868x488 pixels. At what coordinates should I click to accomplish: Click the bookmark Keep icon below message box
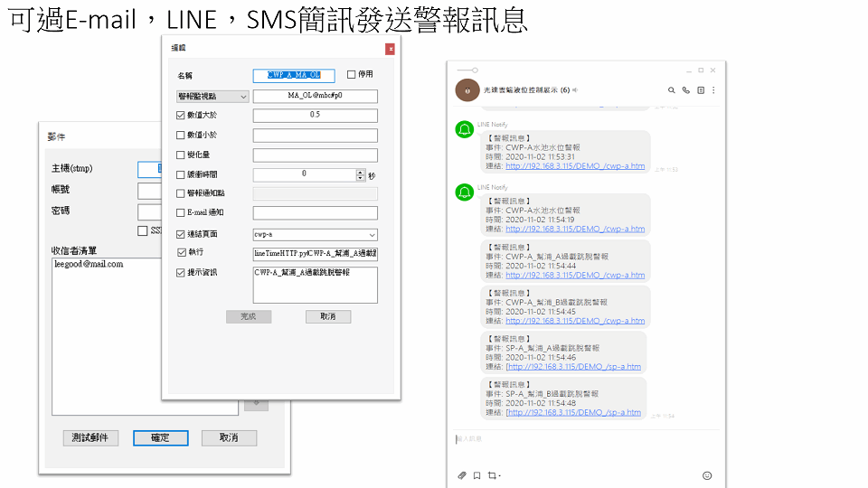click(x=476, y=475)
